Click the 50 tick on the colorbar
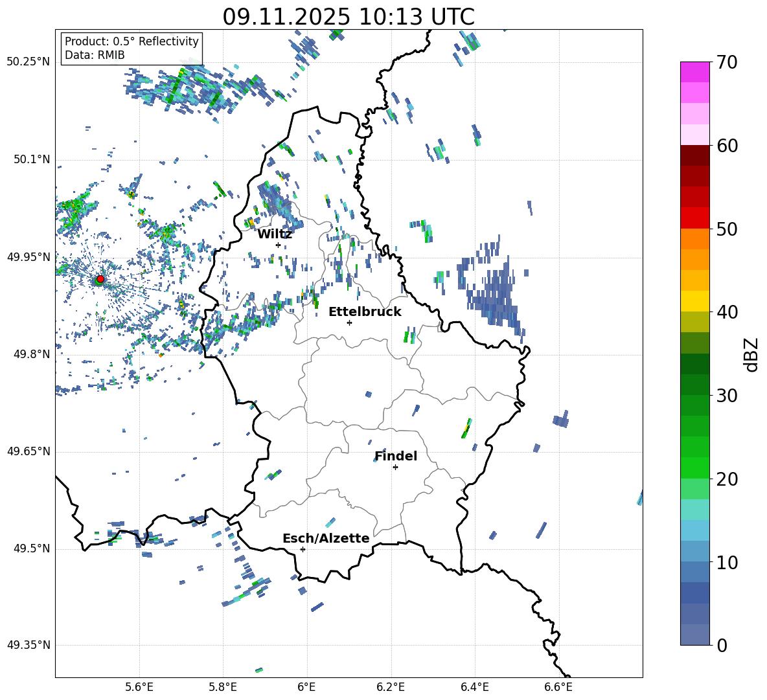The width and height of the screenshot is (767, 700). (727, 229)
